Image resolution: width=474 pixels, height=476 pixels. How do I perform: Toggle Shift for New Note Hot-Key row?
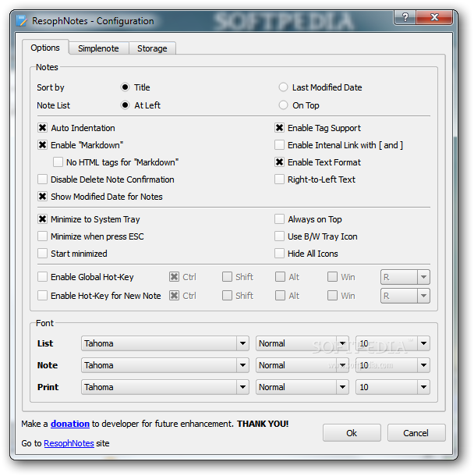point(227,296)
